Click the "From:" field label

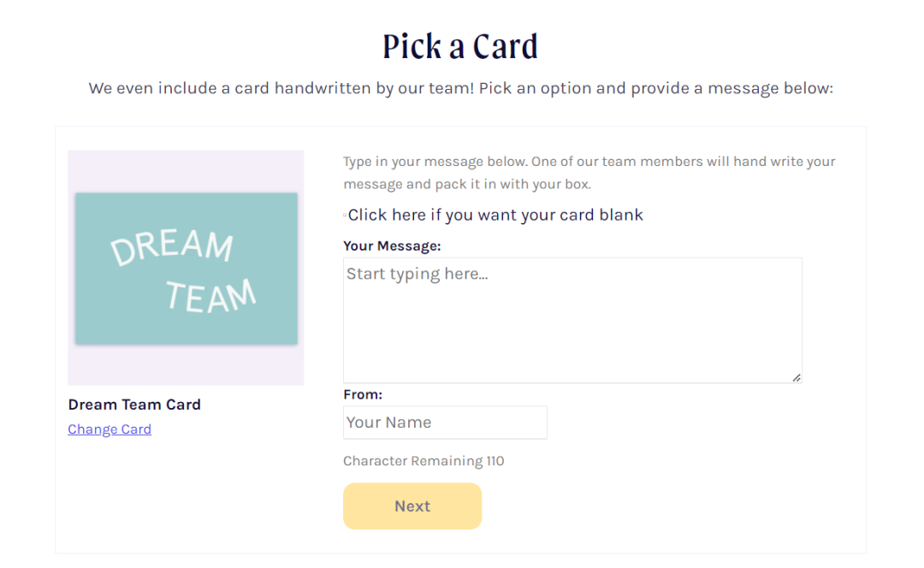coord(363,394)
